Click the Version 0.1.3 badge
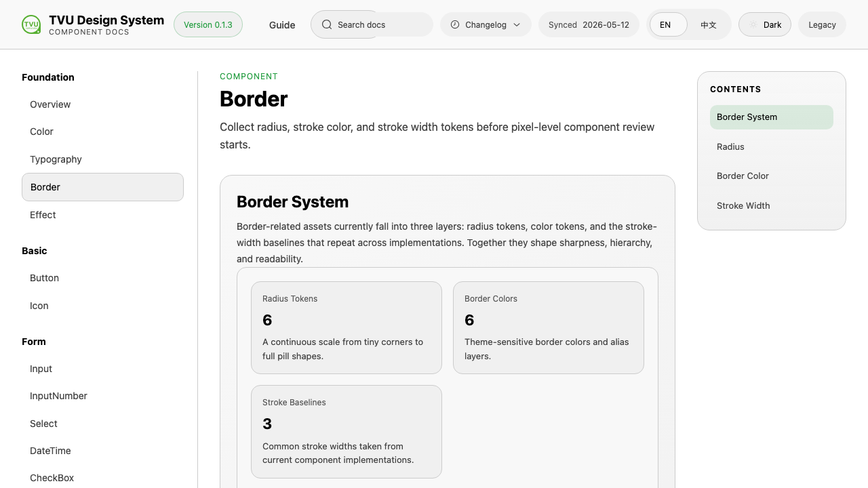The image size is (868, 488). coord(208,24)
